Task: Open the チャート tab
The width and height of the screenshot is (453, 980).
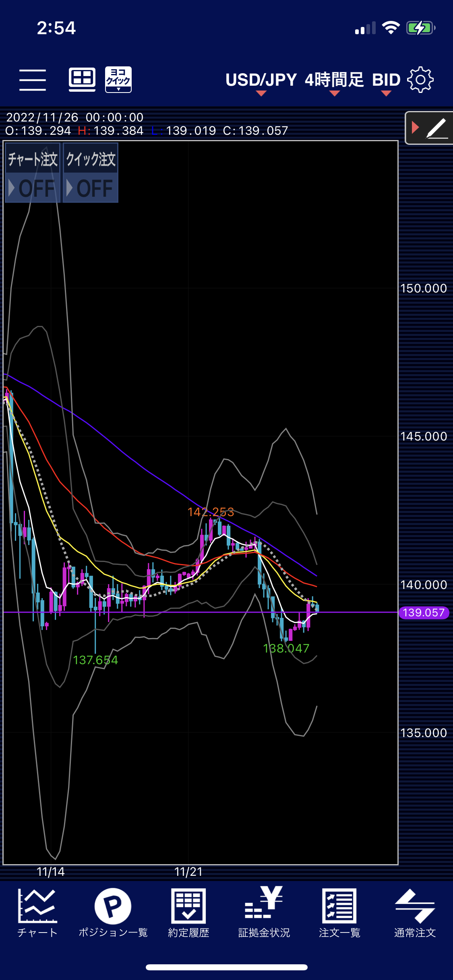Action: pos(37,913)
